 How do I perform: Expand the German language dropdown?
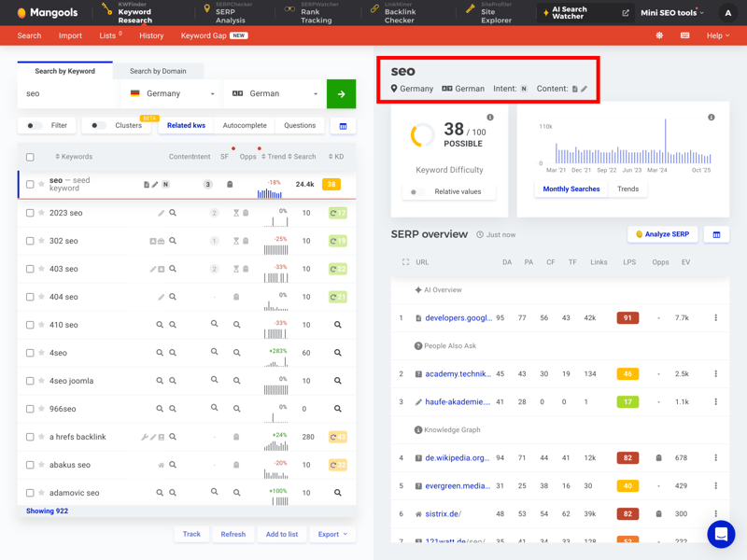(x=275, y=93)
